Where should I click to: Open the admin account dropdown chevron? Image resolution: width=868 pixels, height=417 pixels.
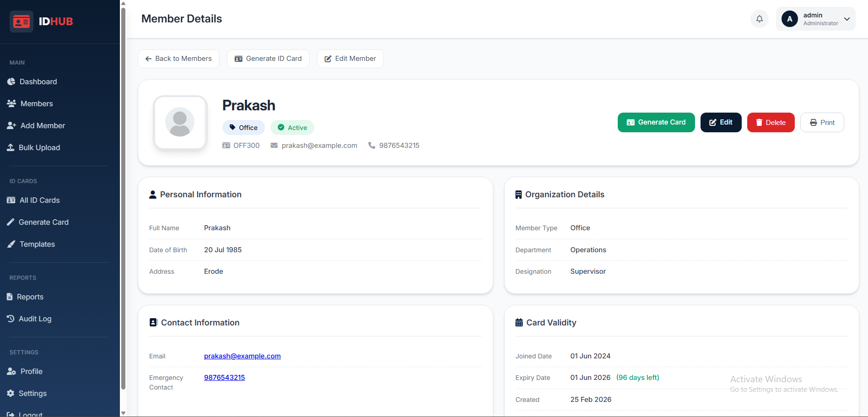click(847, 19)
